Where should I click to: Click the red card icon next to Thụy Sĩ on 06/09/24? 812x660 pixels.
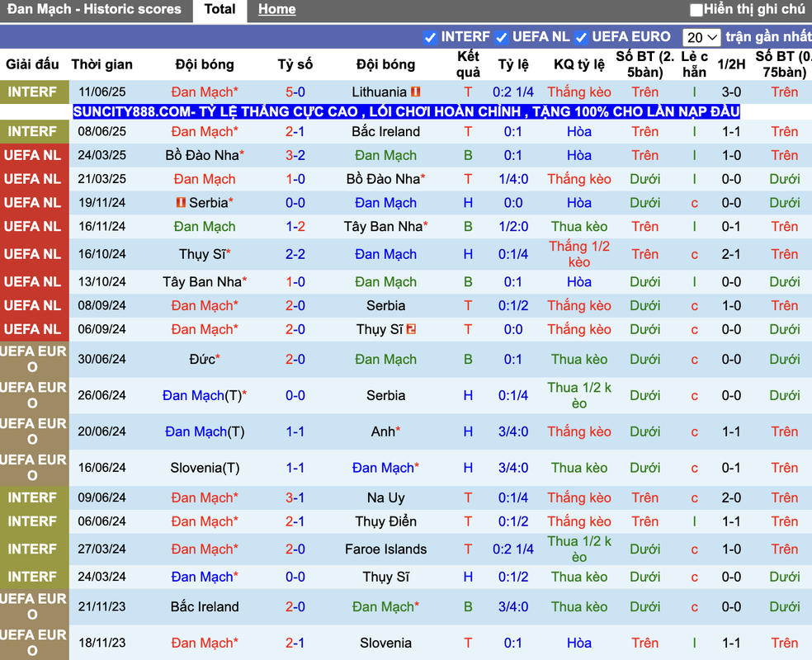point(411,328)
